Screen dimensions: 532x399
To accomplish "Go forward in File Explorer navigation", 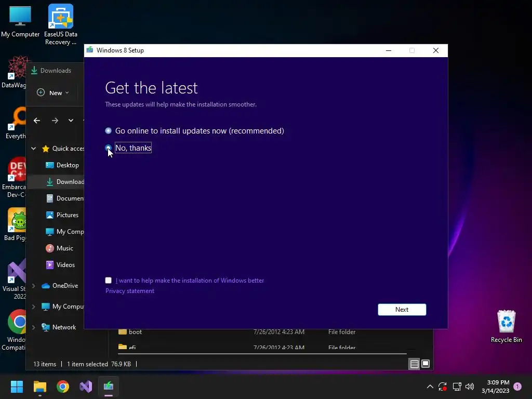I will (55, 121).
